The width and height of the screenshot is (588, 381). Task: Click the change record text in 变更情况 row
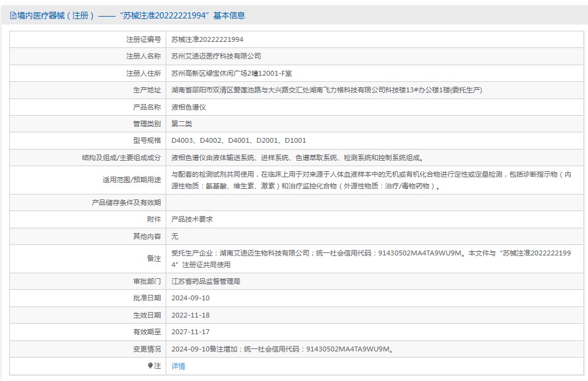282,349
